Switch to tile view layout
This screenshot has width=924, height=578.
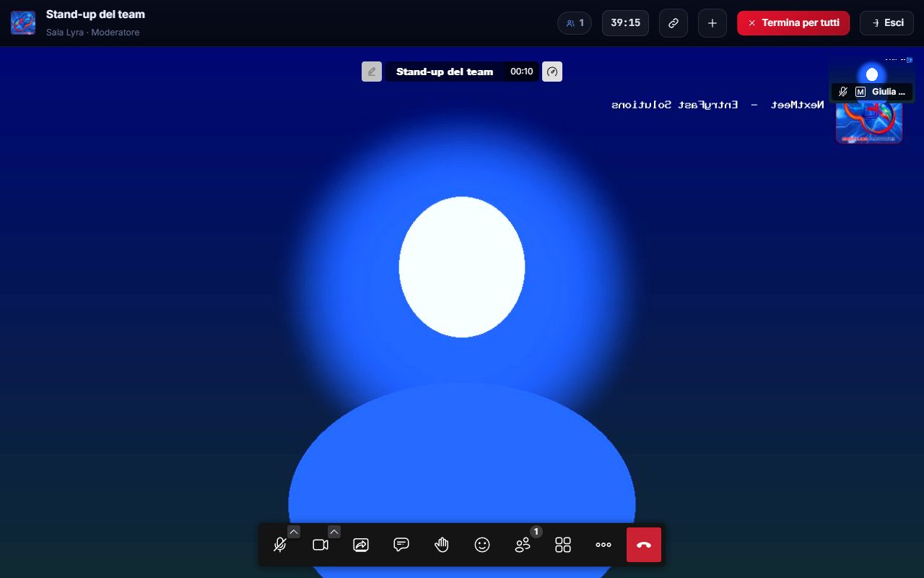563,545
